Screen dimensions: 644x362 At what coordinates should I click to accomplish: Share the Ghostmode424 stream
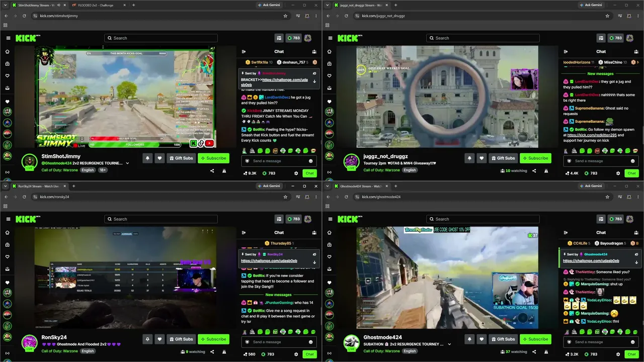pos(534,352)
